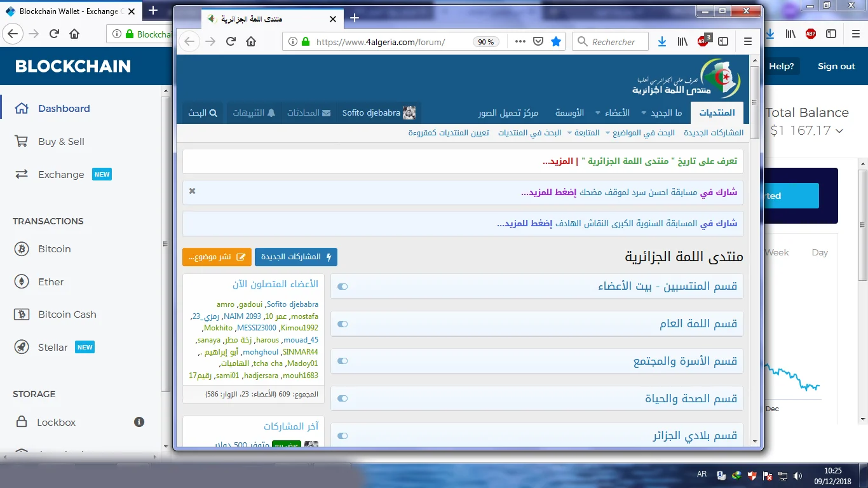Open the Firefox downloads arrow icon
Viewport: 868px width, 488px height.
click(x=661, y=41)
